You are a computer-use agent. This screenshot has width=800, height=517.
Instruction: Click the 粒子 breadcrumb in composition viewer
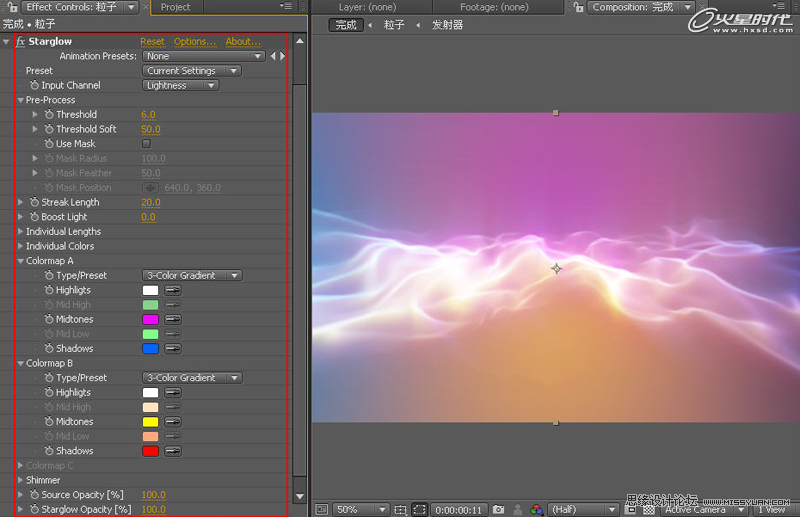pos(394,25)
